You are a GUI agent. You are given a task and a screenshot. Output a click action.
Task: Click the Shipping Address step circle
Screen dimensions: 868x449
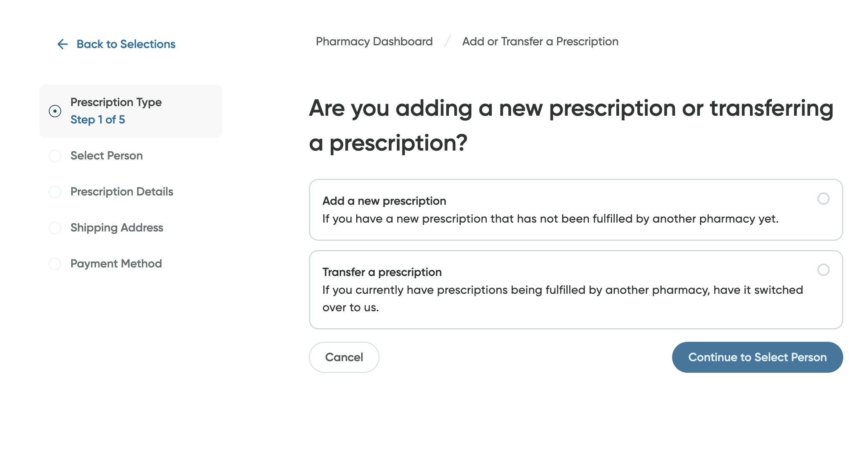pyautogui.click(x=55, y=228)
